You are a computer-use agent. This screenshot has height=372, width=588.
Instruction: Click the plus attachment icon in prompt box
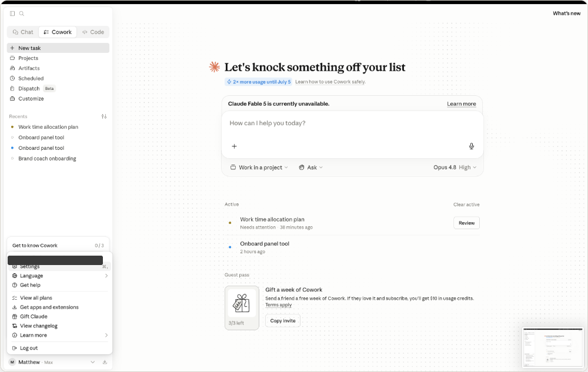[235, 146]
